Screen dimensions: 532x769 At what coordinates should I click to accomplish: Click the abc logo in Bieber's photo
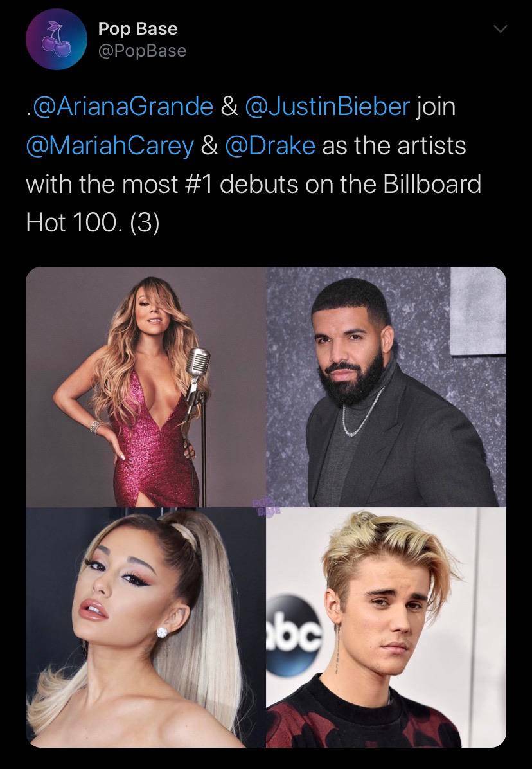pos(293,625)
